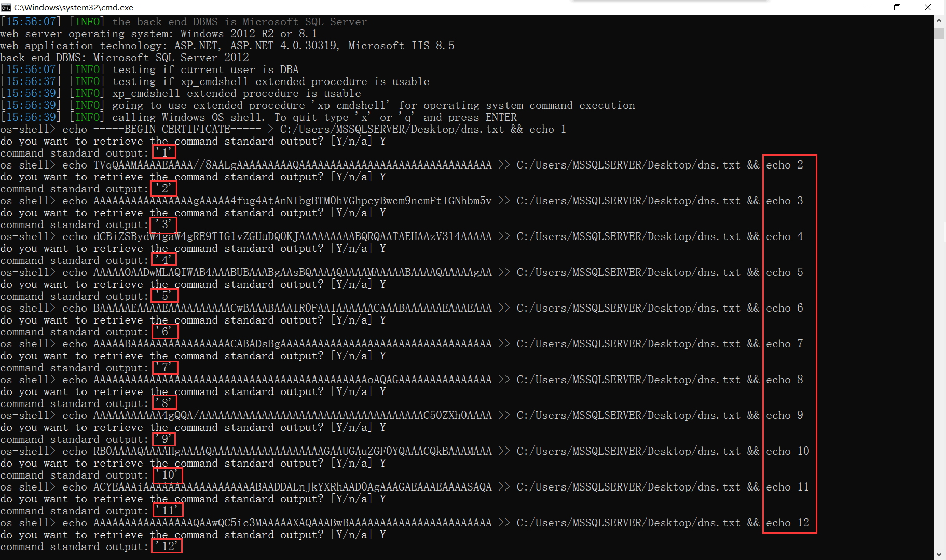
Task: Click 'echo 11' at end of command
Action: [x=788, y=487]
